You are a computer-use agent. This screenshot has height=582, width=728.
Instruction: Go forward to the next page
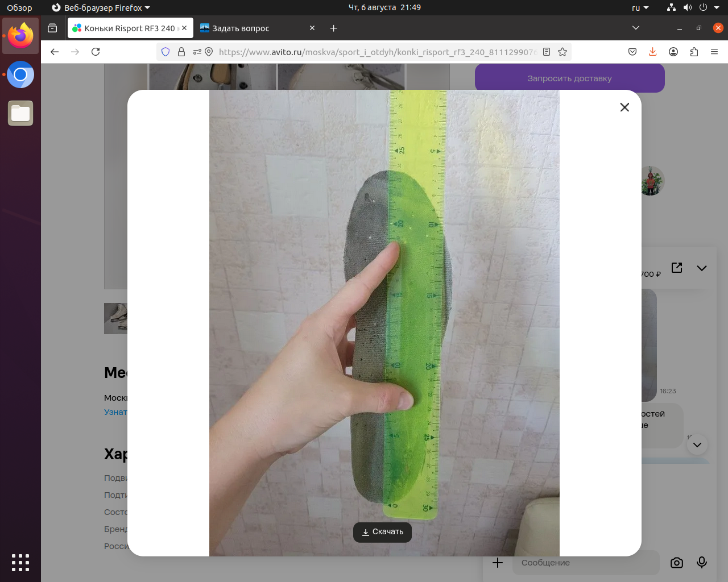coord(75,52)
